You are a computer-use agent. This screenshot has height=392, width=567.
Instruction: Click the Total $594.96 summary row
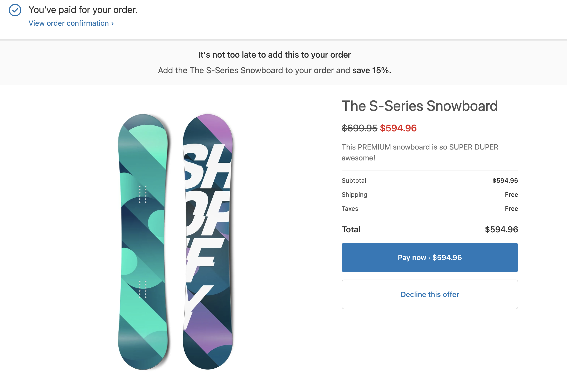(x=430, y=229)
